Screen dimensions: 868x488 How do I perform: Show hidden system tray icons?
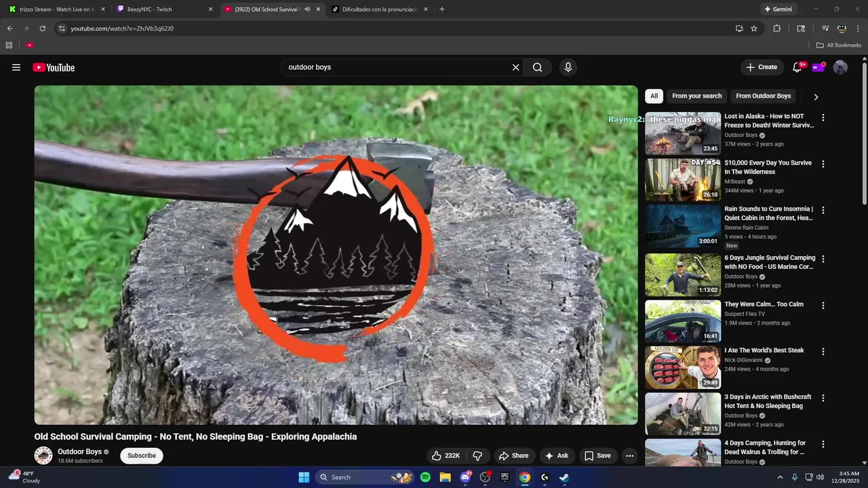[x=780, y=477]
